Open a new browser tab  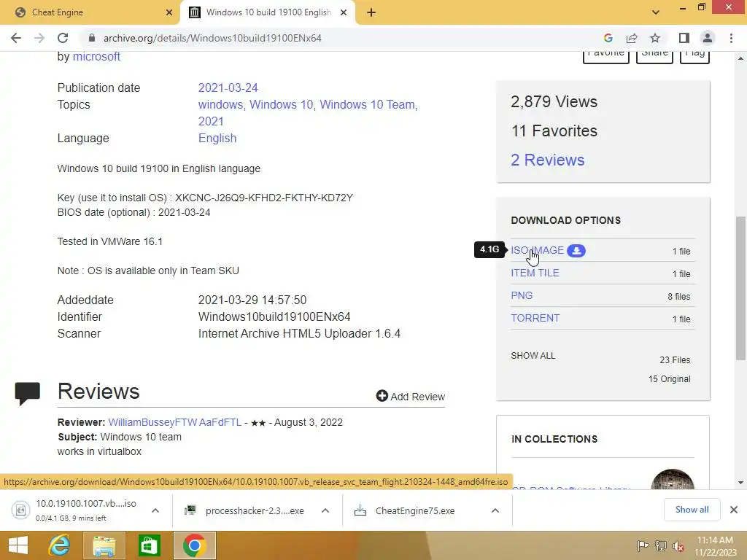click(x=371, y=12)
